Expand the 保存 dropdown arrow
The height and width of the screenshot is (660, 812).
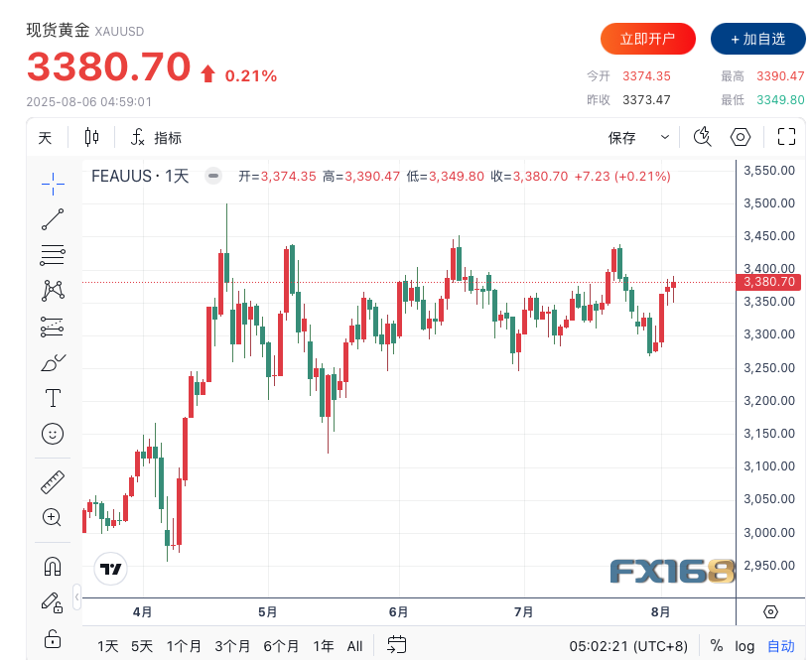pyautogui.click(x=665, y=138)
